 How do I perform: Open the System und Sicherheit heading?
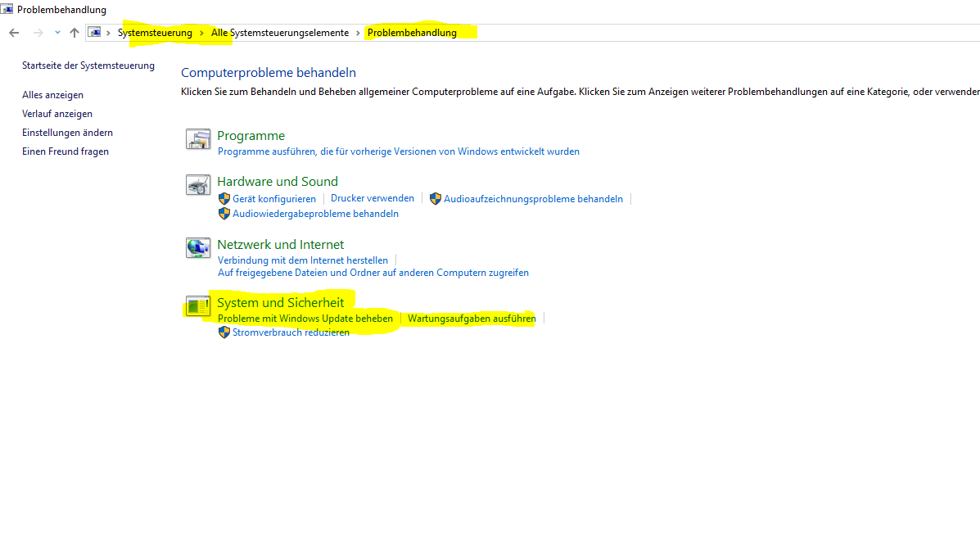pyautogui.click(x=281, y=302)
